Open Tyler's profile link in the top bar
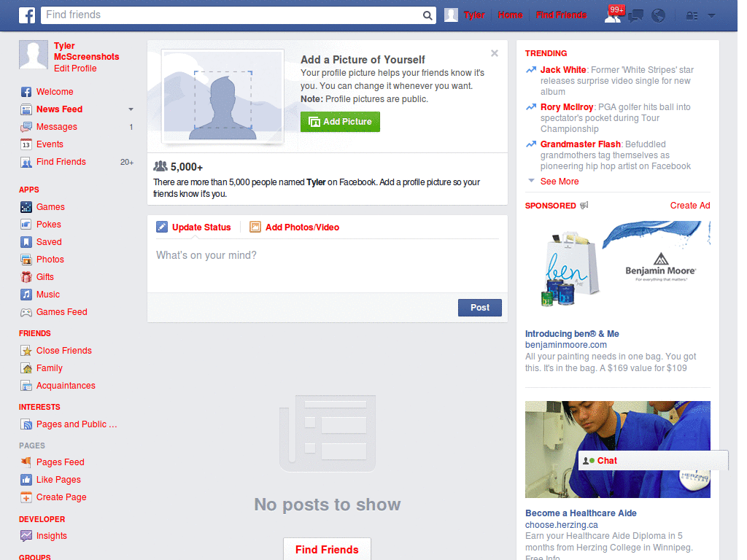Image resolution: width=747 pixels, height=560 pixels. click(x=474, y=15)
